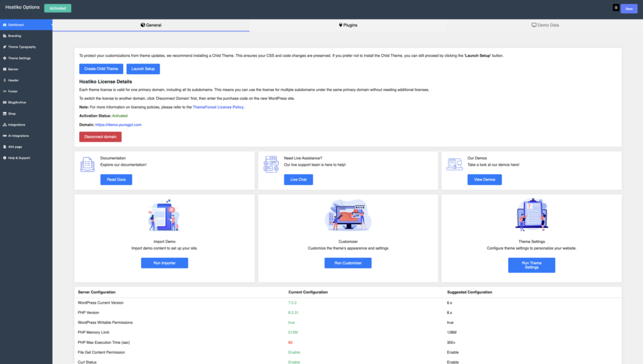Click the Hostiko License Details heading
Screen dimensions: 643x364
click(105, 82)
